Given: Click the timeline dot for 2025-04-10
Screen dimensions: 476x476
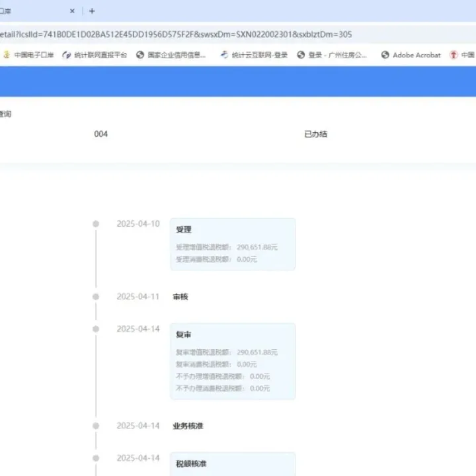Looking at the screenshot, I should 96,223.
